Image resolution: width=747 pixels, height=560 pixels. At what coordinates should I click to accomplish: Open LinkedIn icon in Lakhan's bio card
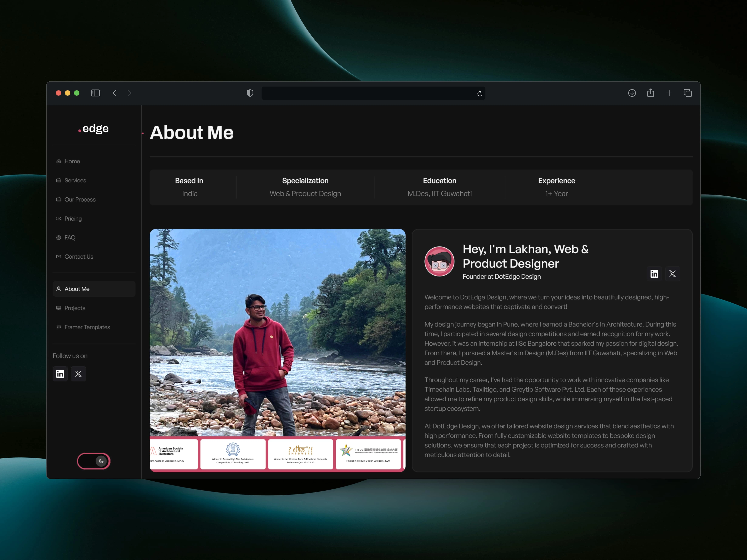coord(654,274)
